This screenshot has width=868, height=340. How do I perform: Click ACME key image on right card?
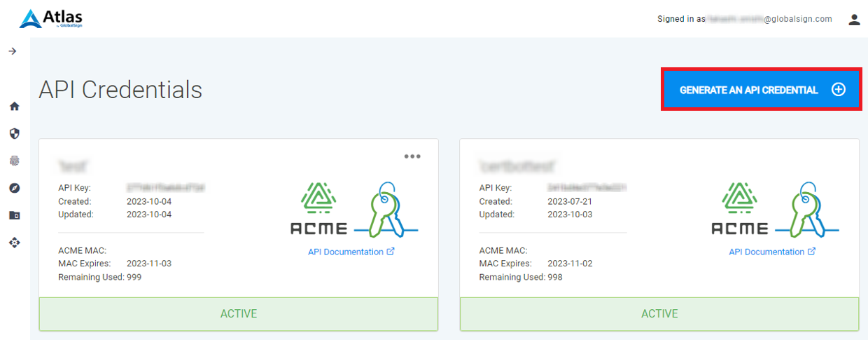[x=774, y=210]
